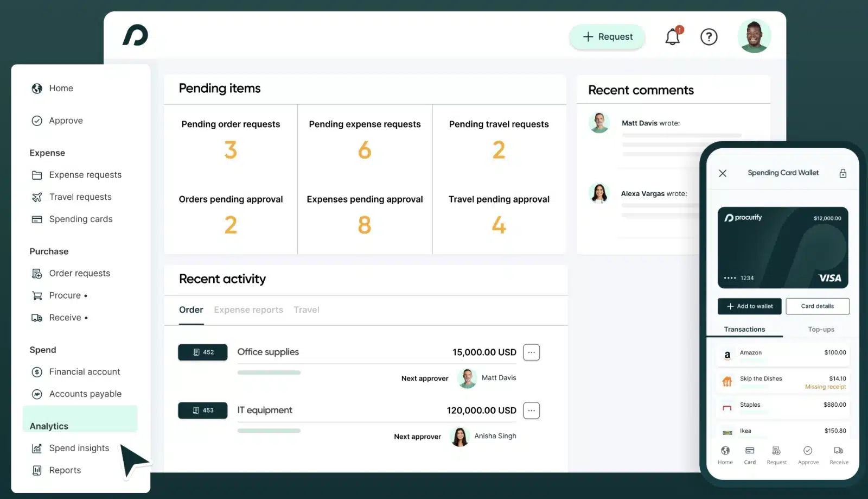Select Accounts payable from the sidebar
Viewport: 868px width, 499px height.
click(x=85, y=394)
